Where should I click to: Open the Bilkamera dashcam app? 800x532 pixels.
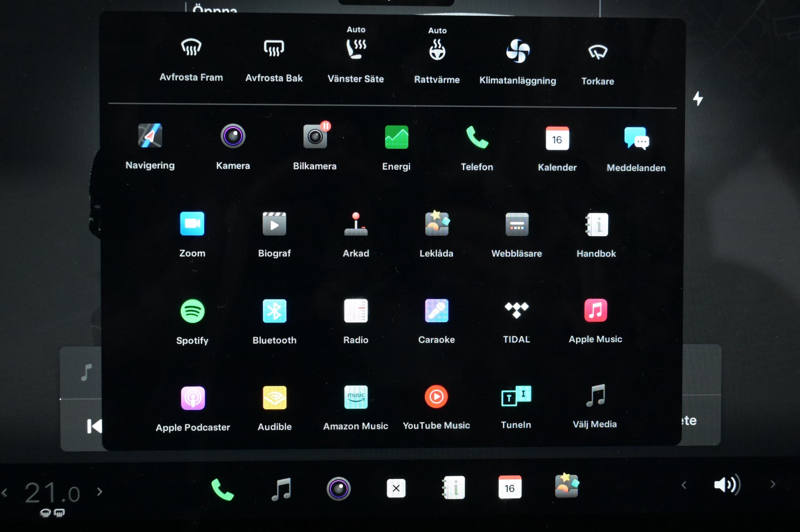click(x=315, y=136)
